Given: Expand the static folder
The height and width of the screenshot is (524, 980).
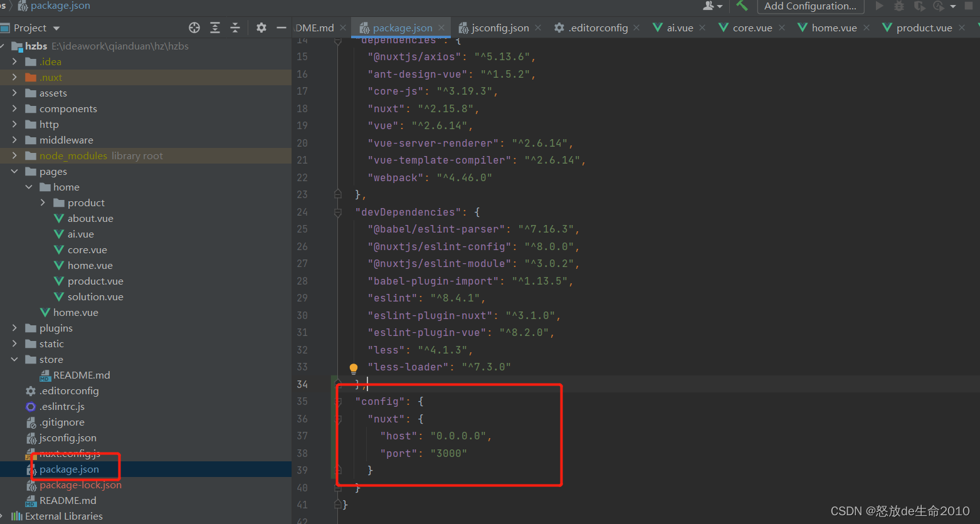Looking at the screenshot, I should click(x=15, y=343).
